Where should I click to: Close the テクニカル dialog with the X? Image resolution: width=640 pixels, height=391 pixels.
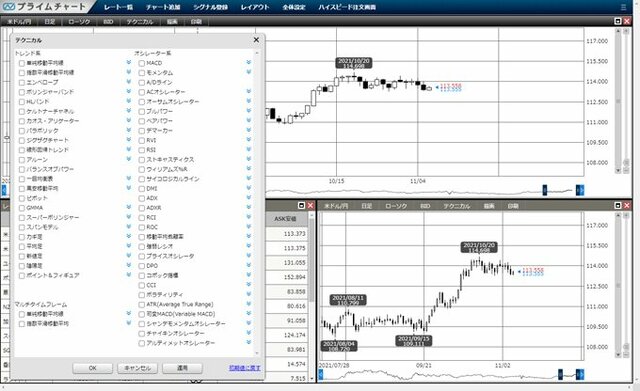point(256,40)
